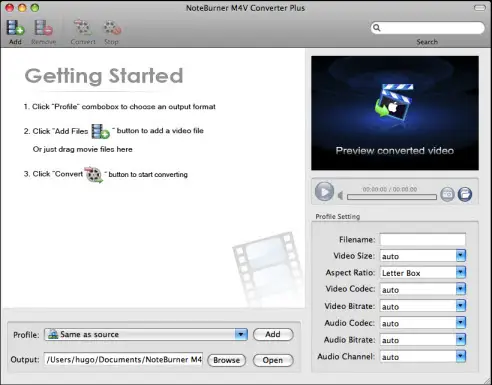Click the preview playback progress bar
The image size is (492, 385).
coord(392,197)
